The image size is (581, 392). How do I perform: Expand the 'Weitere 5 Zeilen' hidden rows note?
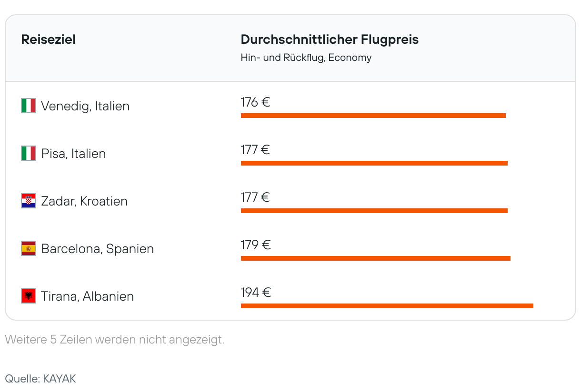point(114,340)
